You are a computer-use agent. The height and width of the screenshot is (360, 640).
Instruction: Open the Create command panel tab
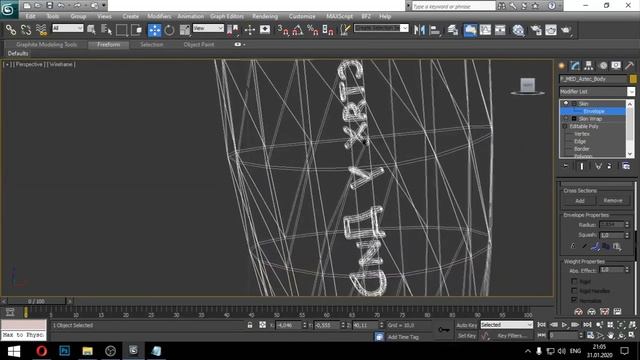tap(562, 65)
